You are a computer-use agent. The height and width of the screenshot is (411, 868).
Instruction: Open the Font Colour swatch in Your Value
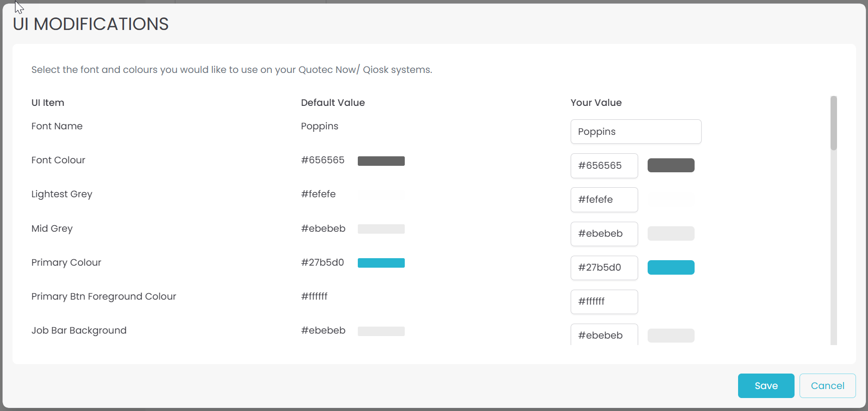coord(671,165)
